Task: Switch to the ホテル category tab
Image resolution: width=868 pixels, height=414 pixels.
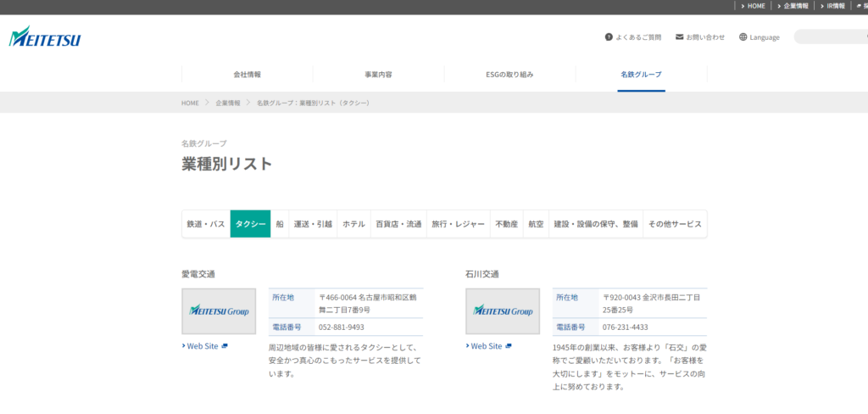Action: (353, 224)
